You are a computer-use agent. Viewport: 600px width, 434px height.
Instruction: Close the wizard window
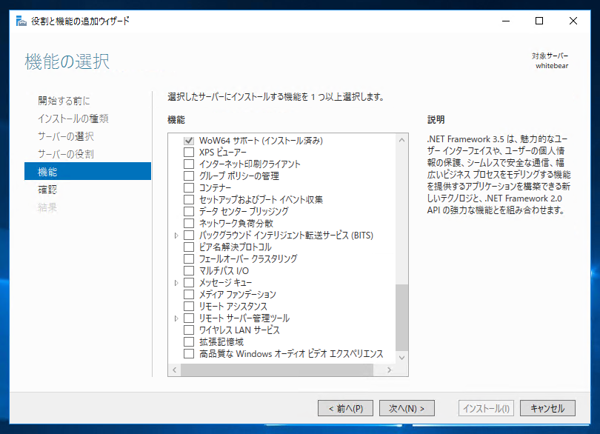pos(573,21)
